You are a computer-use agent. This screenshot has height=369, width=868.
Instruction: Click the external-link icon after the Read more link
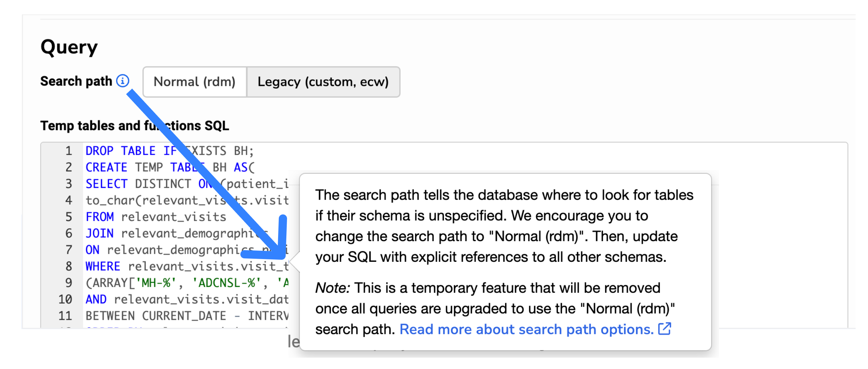(665, 329)
